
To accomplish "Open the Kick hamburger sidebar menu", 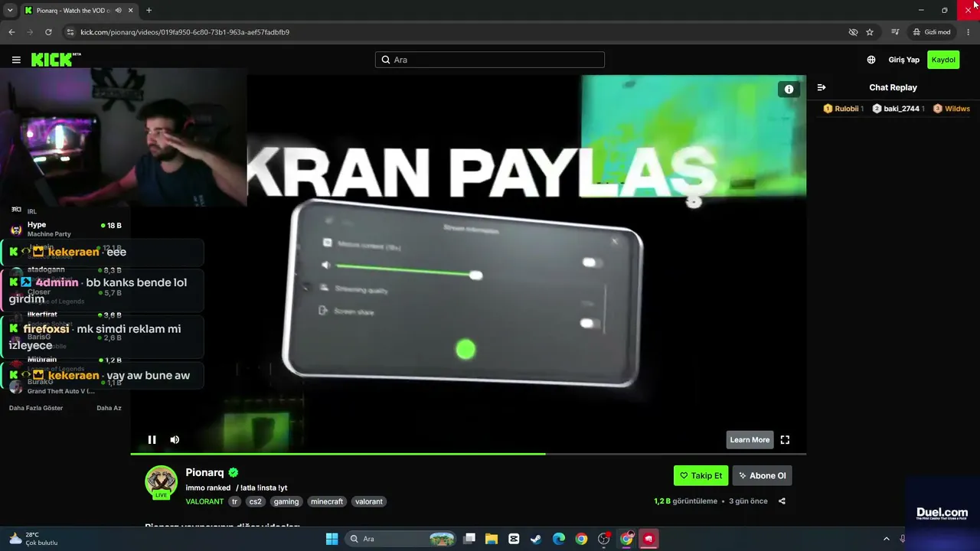I will coord(16,60).
